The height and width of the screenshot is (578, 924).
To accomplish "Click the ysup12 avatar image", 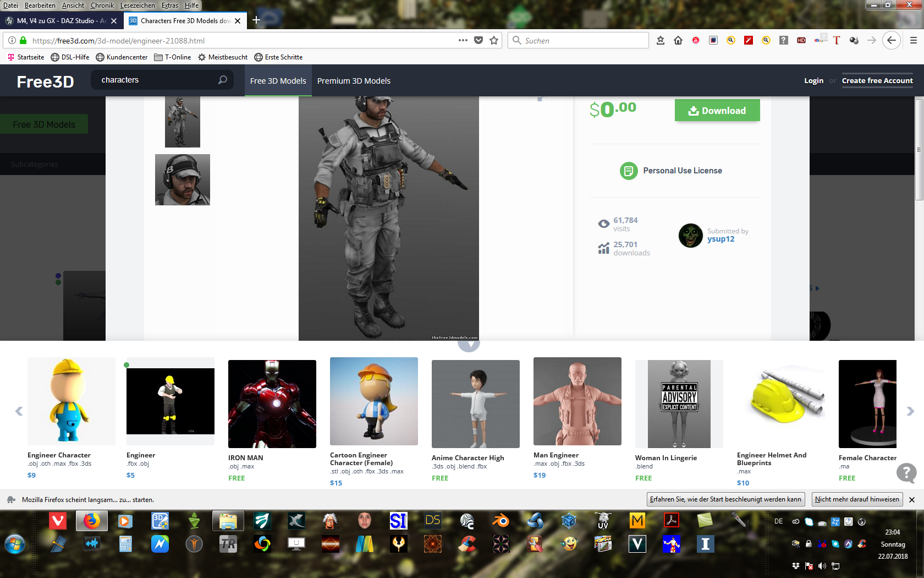I will [x=691, y=236].
